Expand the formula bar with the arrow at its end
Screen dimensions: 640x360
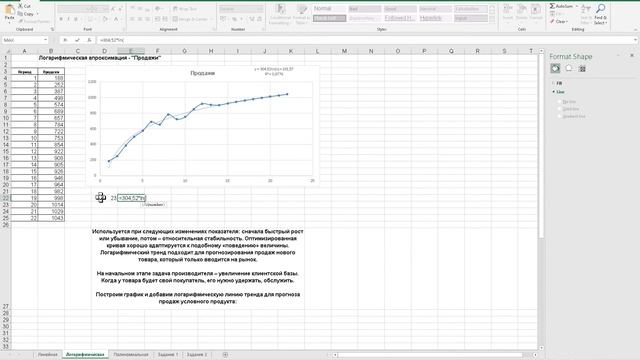pyautogui.click(x=636, y=40)
